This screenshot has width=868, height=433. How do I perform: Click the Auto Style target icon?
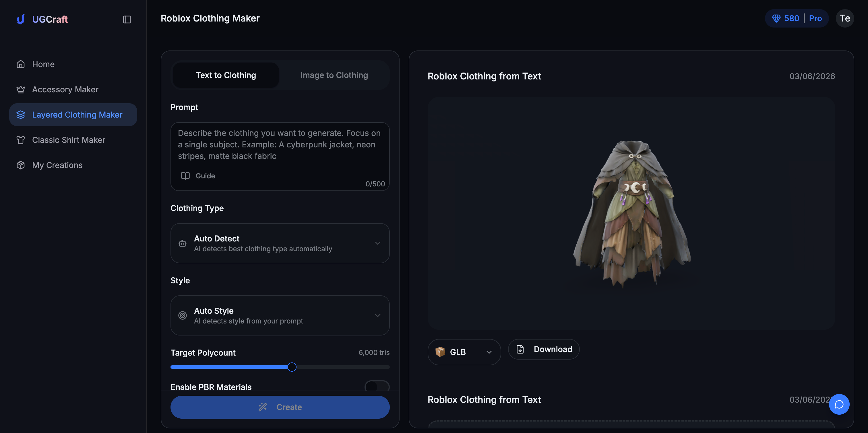point(183,315)
